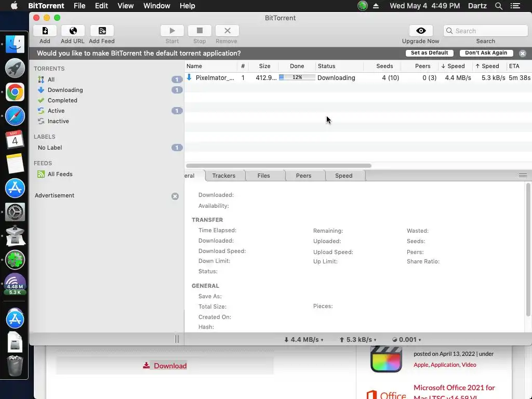Switch to the Files tab

(263, 176)
